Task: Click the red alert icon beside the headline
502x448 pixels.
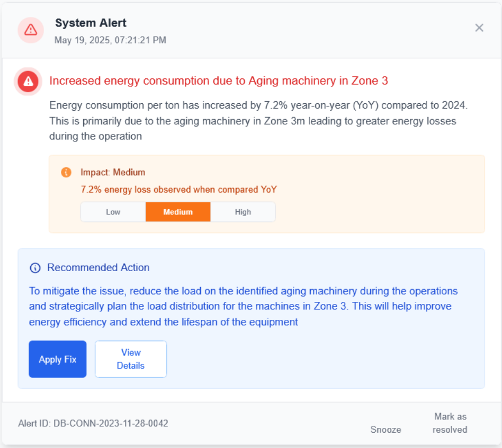Action: click(28, 81)
